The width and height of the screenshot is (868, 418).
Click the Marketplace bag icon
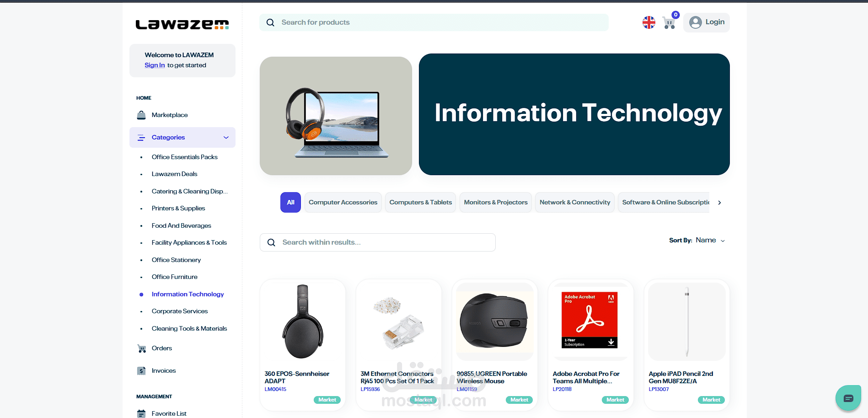(141, 115)
